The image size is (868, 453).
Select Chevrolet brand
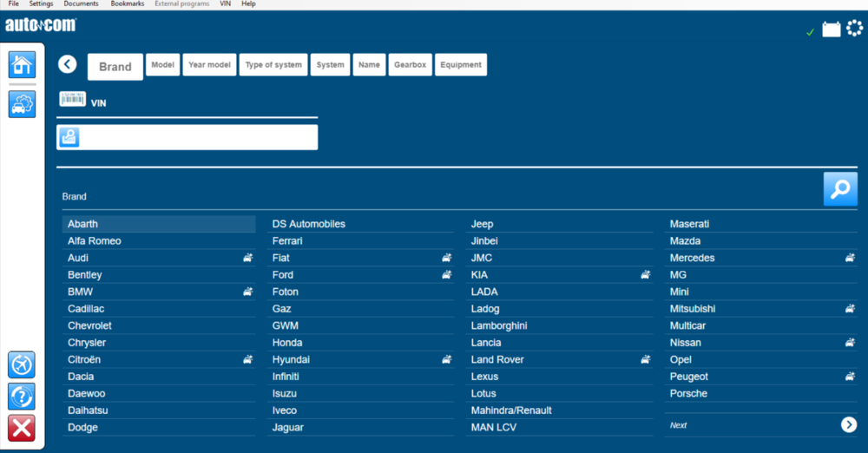(x=159, y=325)
